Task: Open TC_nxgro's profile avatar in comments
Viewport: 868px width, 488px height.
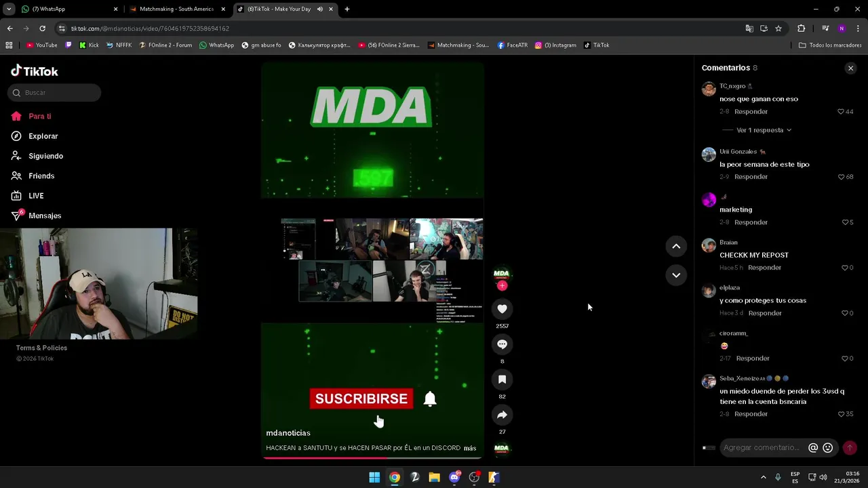Action: pos(709,89)
